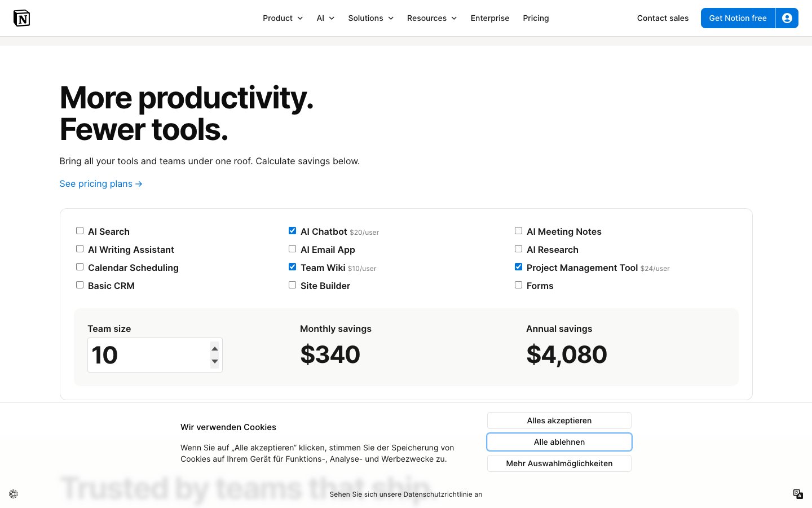Uncheck the AI Chatbot checkbox
The width and height of the screenshot is (812, 508).
(x=292, y=231)
